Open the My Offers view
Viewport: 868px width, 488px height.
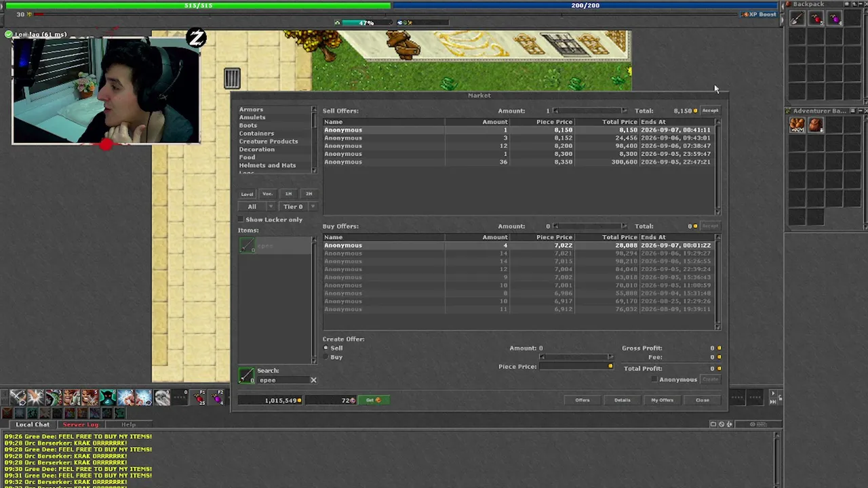[x=663, y=400]
